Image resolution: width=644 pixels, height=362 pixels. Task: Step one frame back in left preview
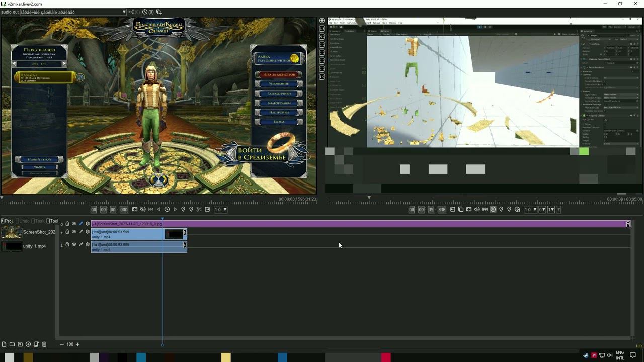pos(159,209)
